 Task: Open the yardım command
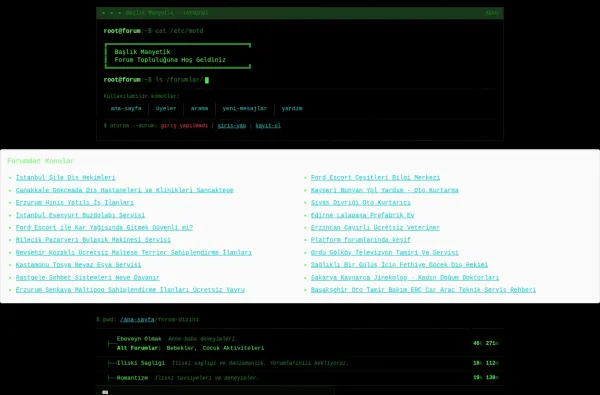click(292, 108)
